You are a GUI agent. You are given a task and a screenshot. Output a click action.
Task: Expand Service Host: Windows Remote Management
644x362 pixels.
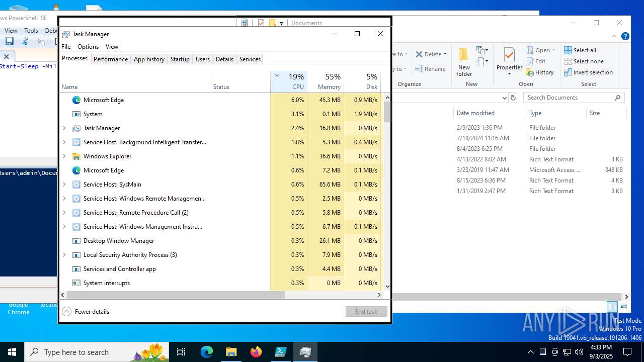64,199
